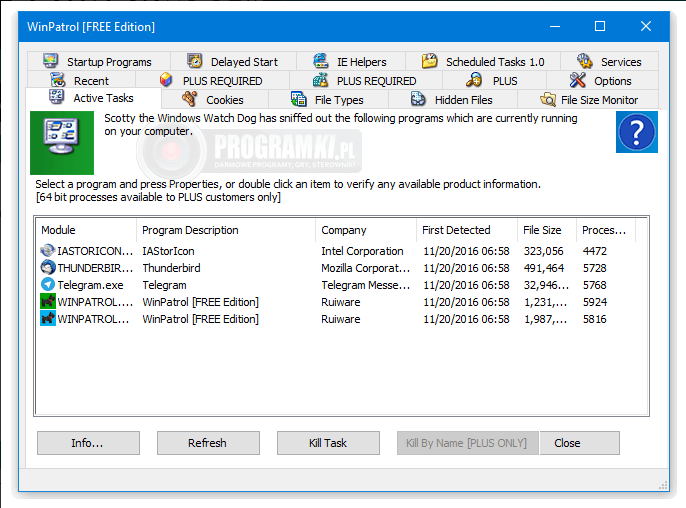Open the Options tab
Screen dimensions: 686x508
click(602, 81)
